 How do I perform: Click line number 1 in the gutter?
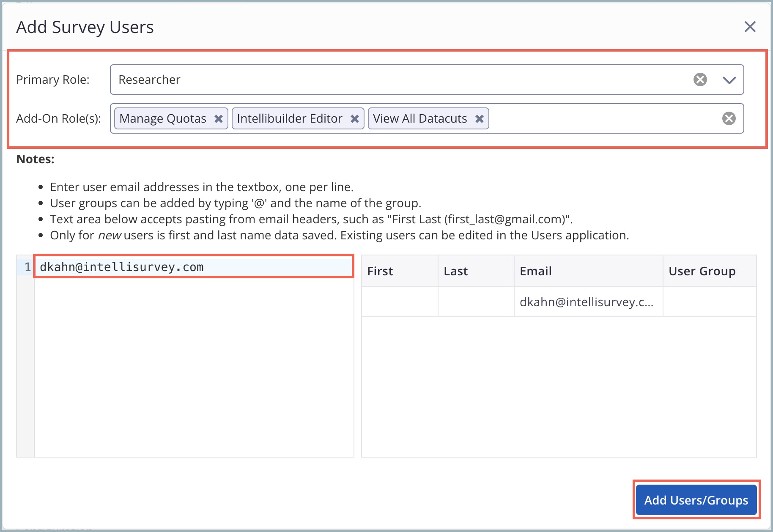(27, 267)
